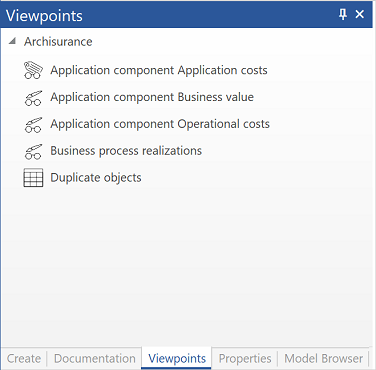Close the Viewpoints panel
The height and width of the screenshot is (370, 376).
(x=360, y=14)
